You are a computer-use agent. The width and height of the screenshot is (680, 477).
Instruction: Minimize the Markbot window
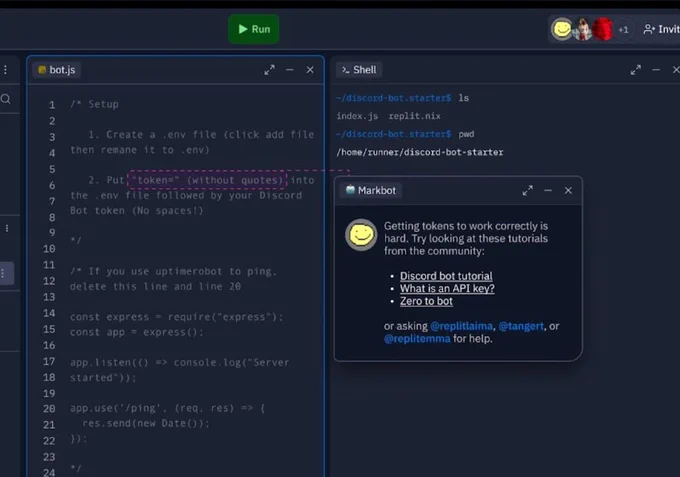[548, 190]
